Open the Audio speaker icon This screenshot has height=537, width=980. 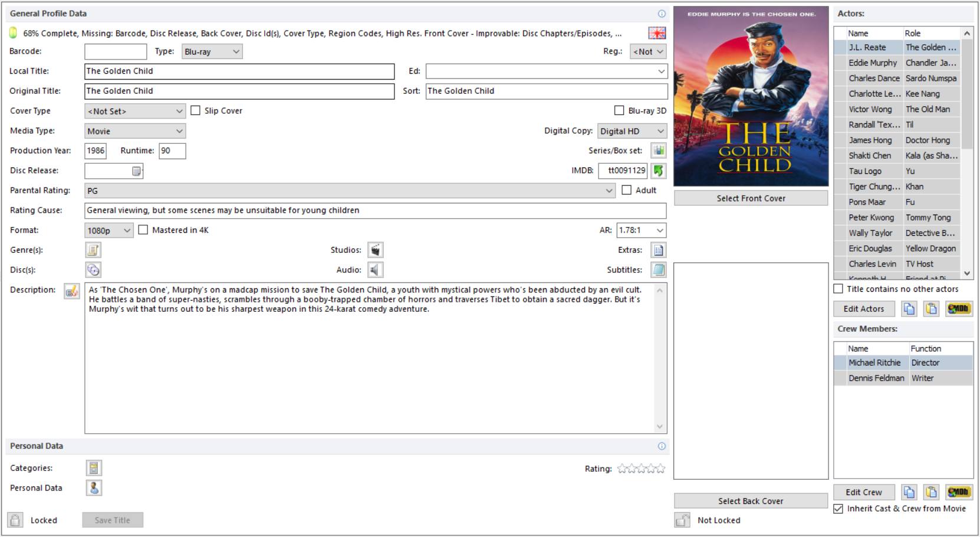tap(376, 270)
